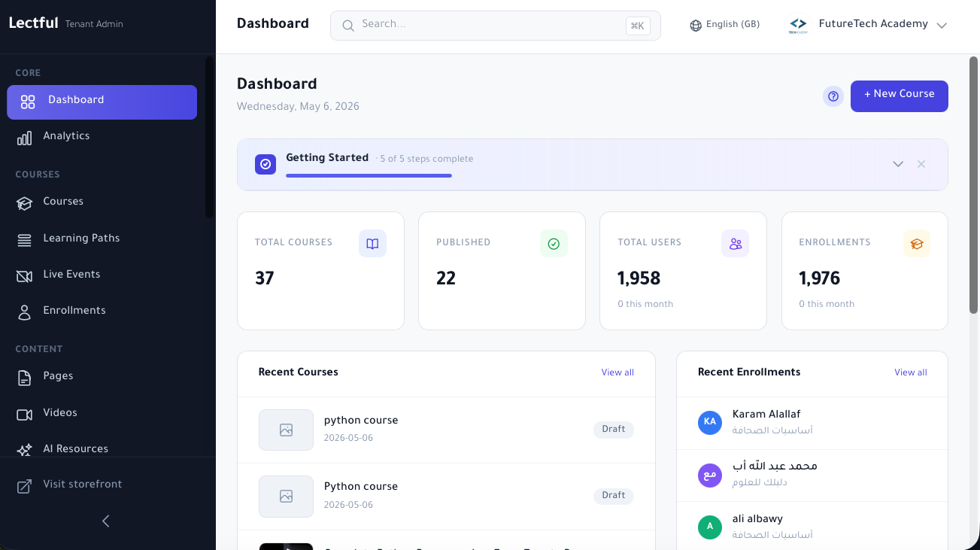Image resolution: width=980 pixels, height=550 pixels.
Task: Click the green A avatar for ali albawy
Action: (710, 527)
